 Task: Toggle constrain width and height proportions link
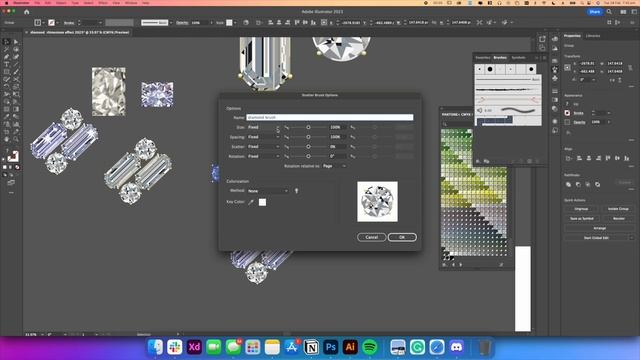(x=630, y=67)
